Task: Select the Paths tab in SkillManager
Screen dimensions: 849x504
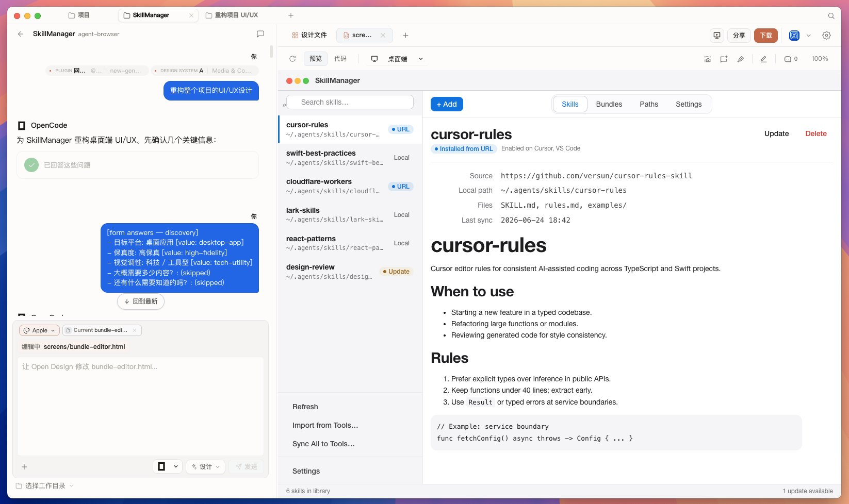Action: 649,104
